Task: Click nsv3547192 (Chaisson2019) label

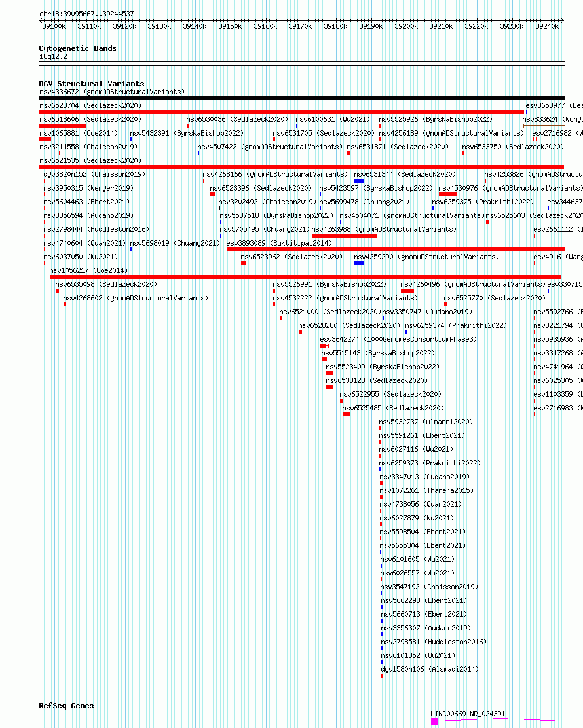Action: [x=429, y=587]
